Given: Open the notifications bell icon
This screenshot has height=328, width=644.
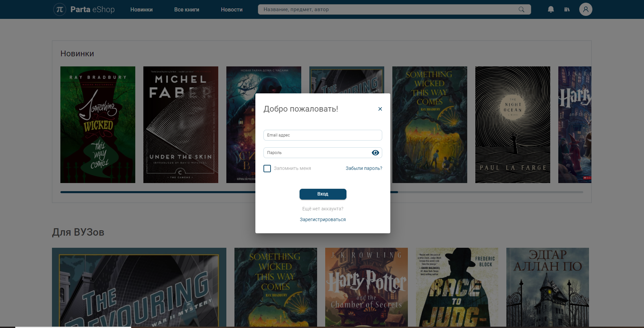Looking at the screenshot, I should click(551, 9).
